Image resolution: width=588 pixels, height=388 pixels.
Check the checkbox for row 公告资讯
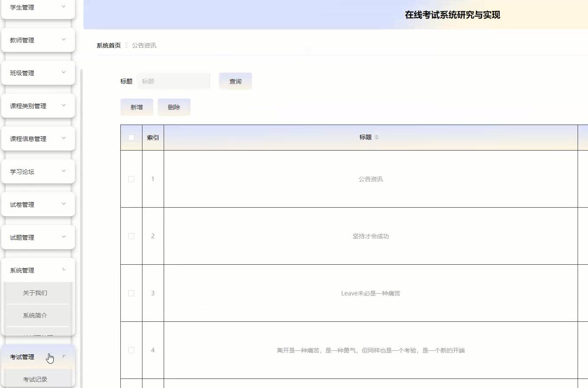[131, 179]
